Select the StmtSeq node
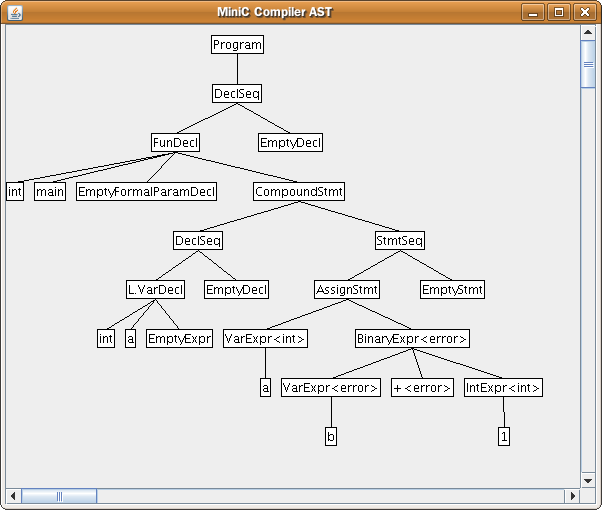Viewport: 602px width, 510px height. [400, 241]
